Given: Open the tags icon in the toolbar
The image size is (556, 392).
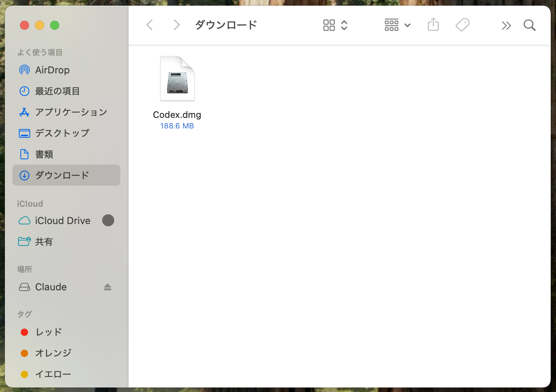Looking at the screenshot, I should 463,25.
